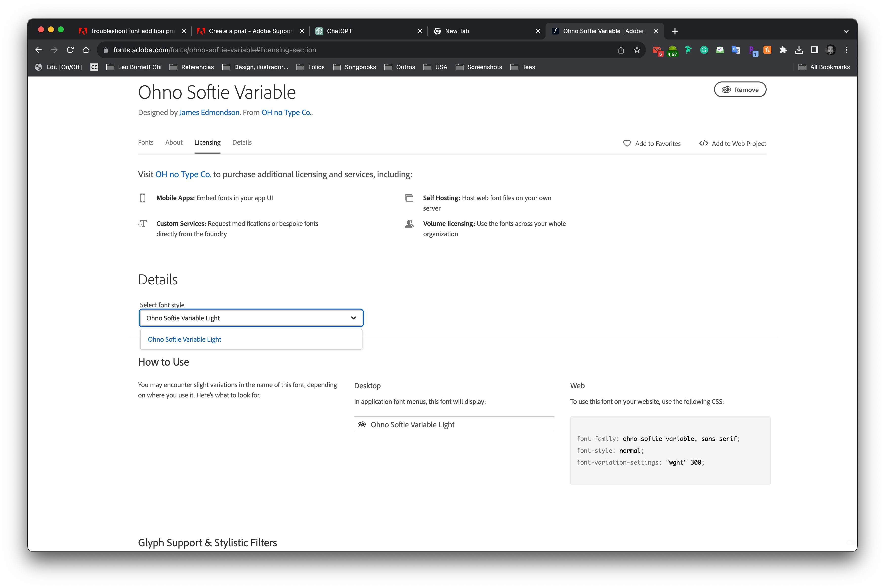The width and height of the screenshot is (885, 588).
Task: Open the Chrome three-dot menu
Action: (846, 50)
